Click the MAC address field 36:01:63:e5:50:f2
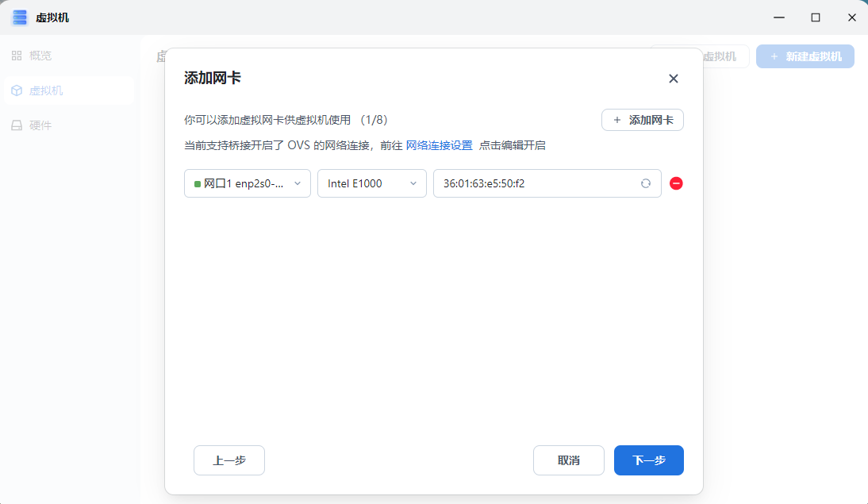This screenshot has height=504, width=868. coord(547,183)
